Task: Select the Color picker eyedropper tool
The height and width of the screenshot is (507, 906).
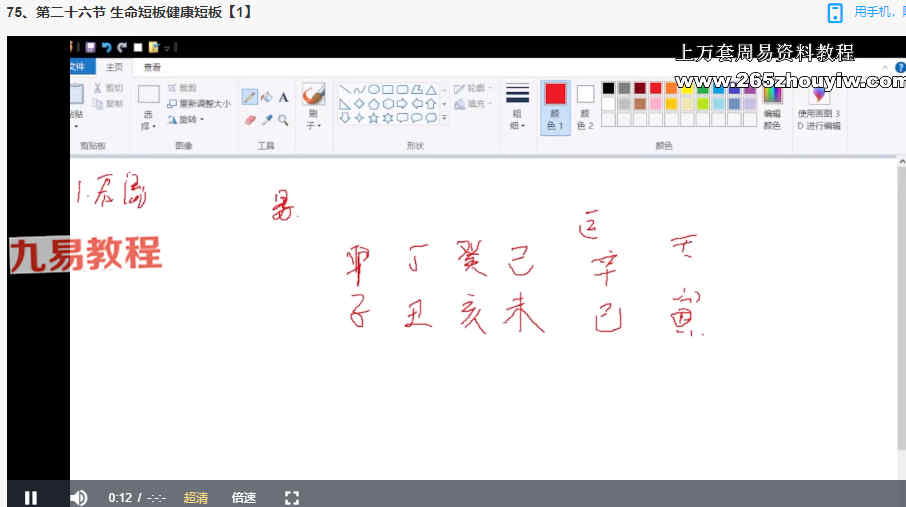Action: pyautogui.click(x=267, y=120)
